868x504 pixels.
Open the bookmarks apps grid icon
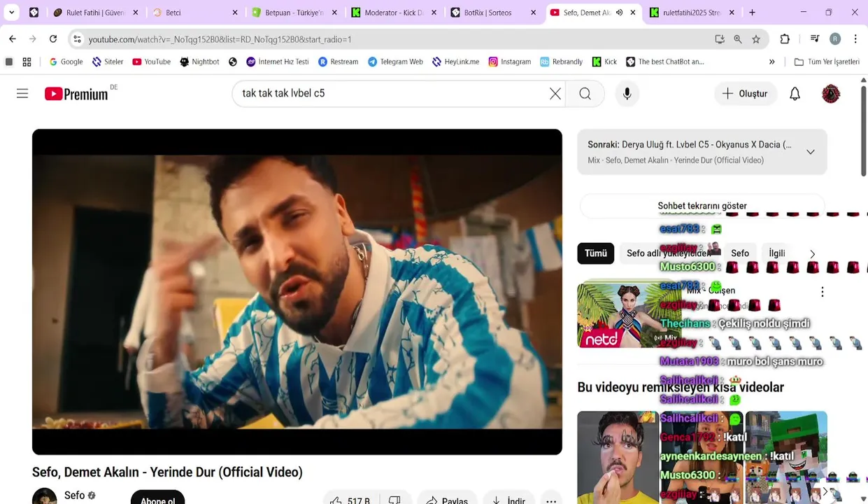(x=27, y=62)
